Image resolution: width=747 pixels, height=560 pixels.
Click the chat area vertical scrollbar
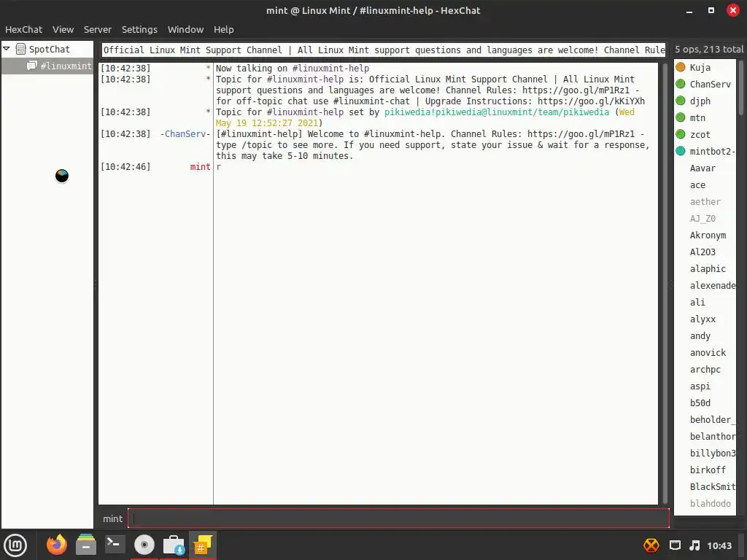pos(665,283)
